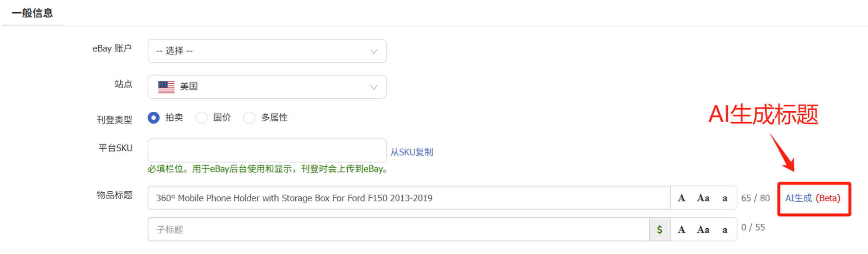868x254 pixels.
Task: Click the AI生成 (Beta) link
Action: 813,198
